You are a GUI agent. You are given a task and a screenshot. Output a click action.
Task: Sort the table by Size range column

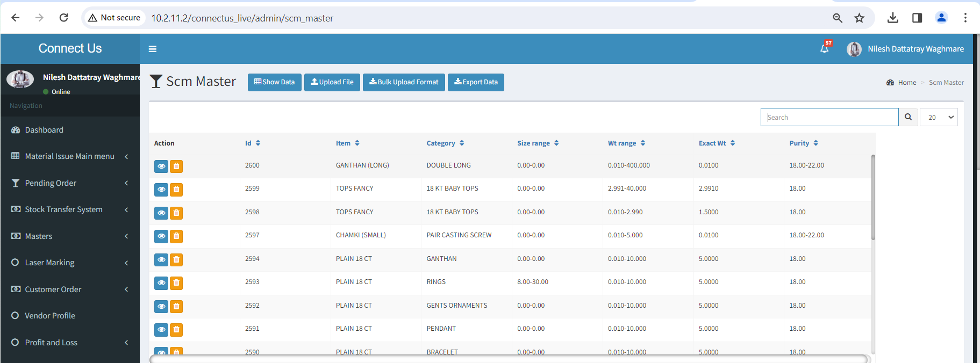coord(538,143)
